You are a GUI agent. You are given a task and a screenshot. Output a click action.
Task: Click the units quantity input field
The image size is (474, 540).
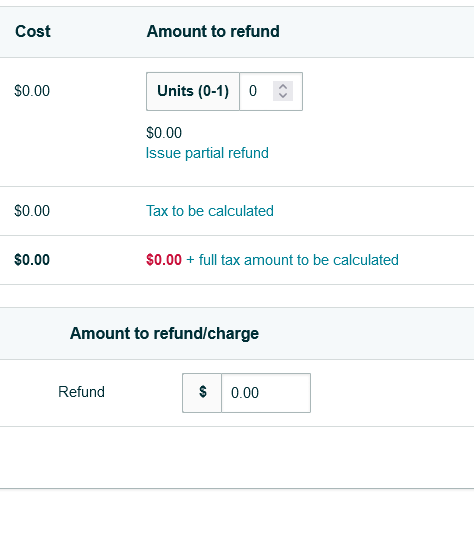pyautogui.click(x=271, y=91)
